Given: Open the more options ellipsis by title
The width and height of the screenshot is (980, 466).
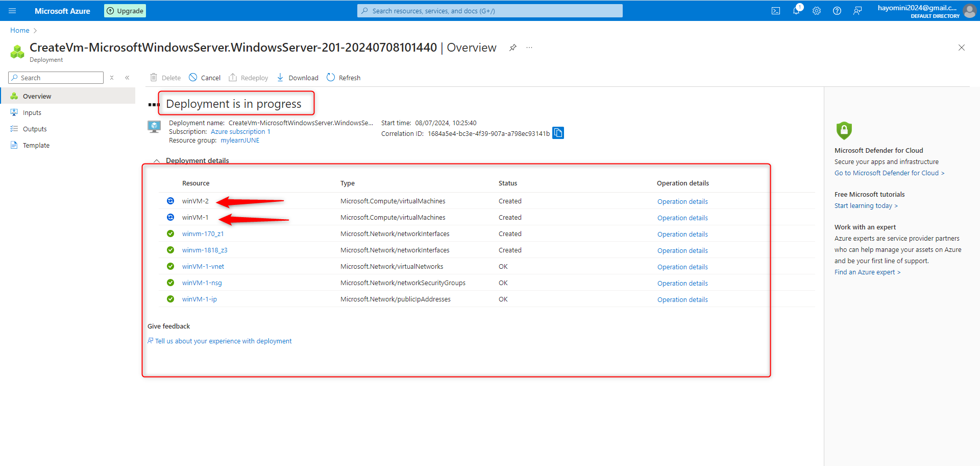Looking at the screenshot, I should 529,48.
